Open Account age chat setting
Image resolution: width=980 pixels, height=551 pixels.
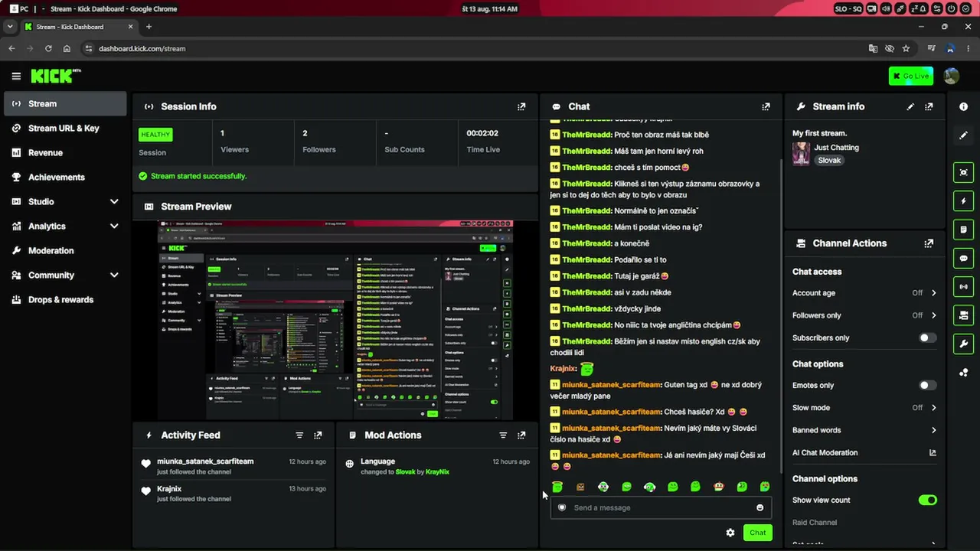click(864, 293)
